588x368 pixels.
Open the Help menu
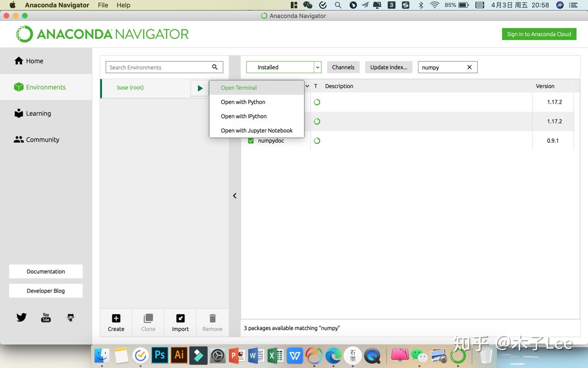pos(123,5)
